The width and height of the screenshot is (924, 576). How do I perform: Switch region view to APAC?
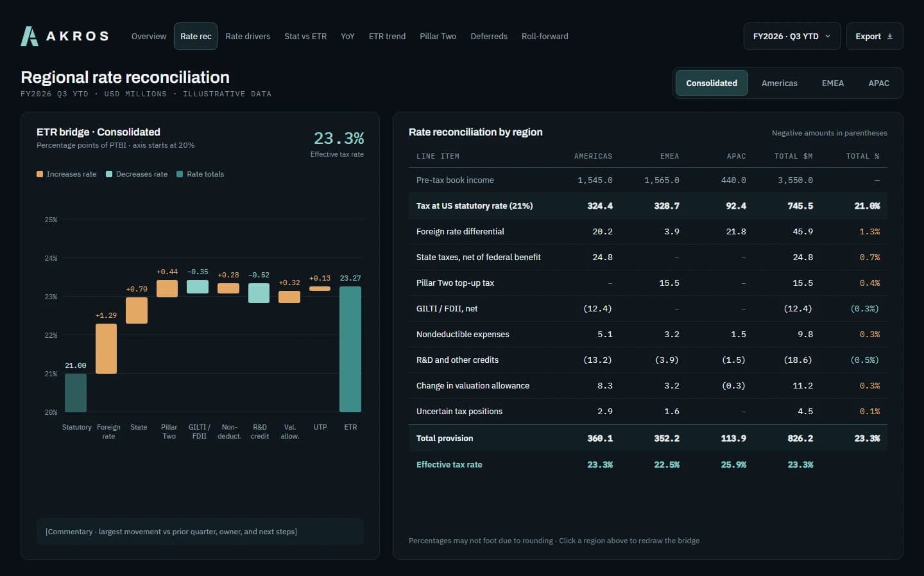point(878,83)
